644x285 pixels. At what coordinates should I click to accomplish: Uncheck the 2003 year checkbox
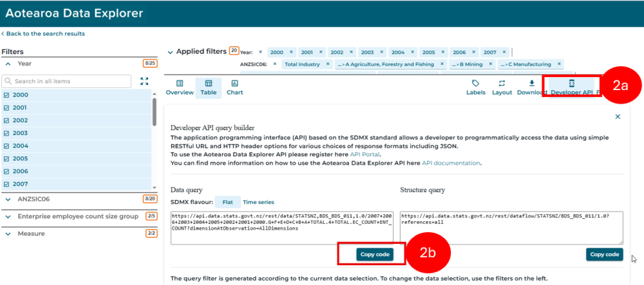(6, 133)
